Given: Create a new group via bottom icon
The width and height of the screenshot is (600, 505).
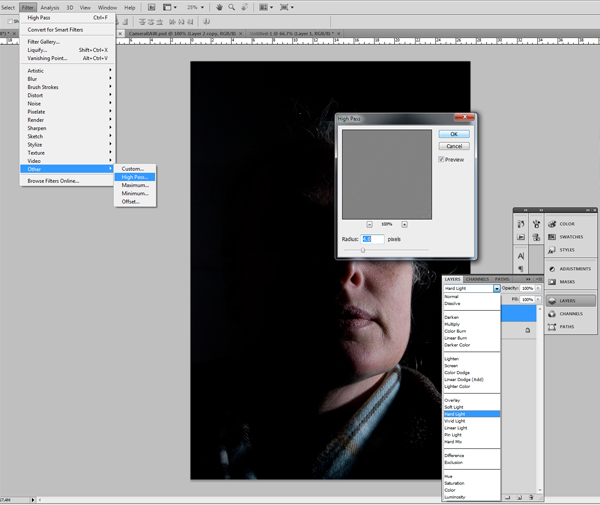Looking at the screenshot, I should pyautogui.click(x=508, y=497).
